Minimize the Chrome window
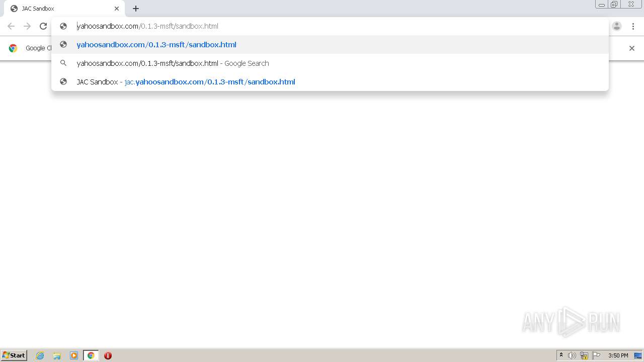The image size is (644, 362). pos(601,5)
